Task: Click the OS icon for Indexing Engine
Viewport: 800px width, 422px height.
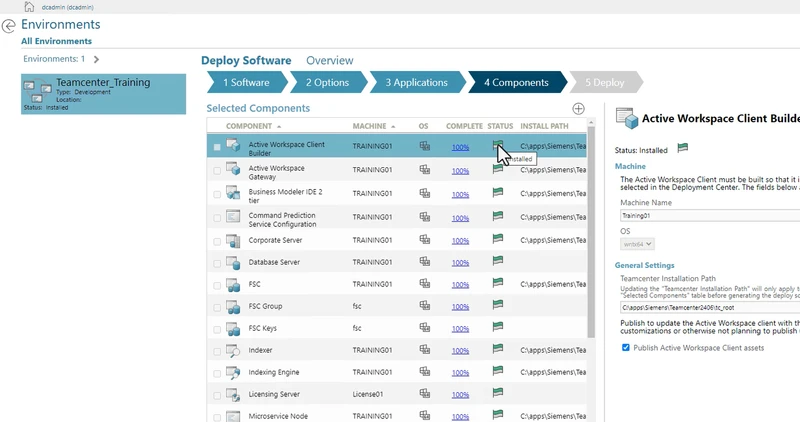Action: [424, 371]
